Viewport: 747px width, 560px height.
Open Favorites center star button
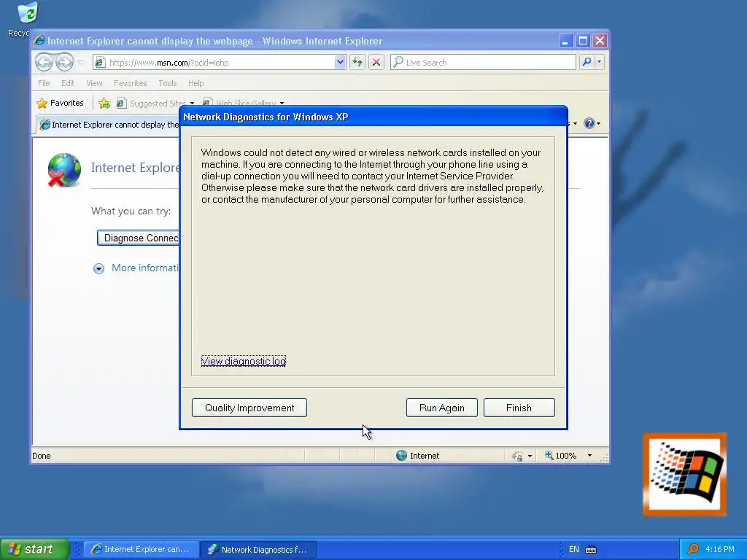tap(60, 103)
